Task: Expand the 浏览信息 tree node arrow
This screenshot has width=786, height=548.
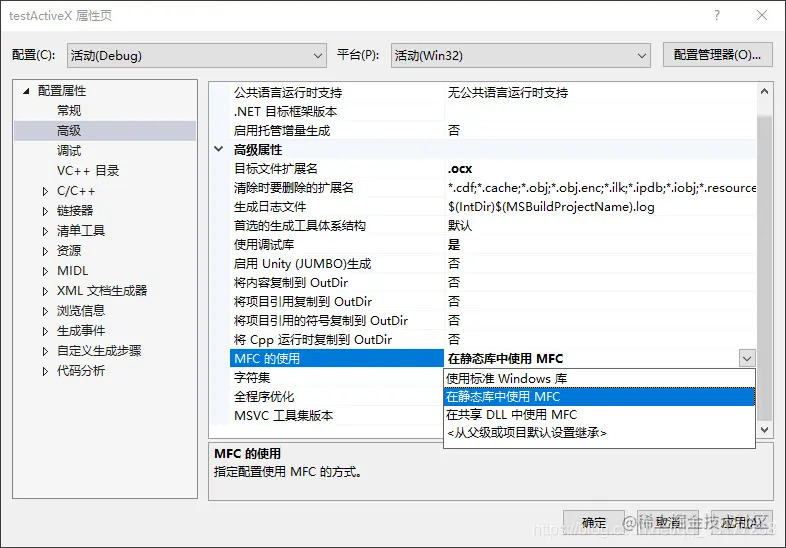Action: (45, 312)
